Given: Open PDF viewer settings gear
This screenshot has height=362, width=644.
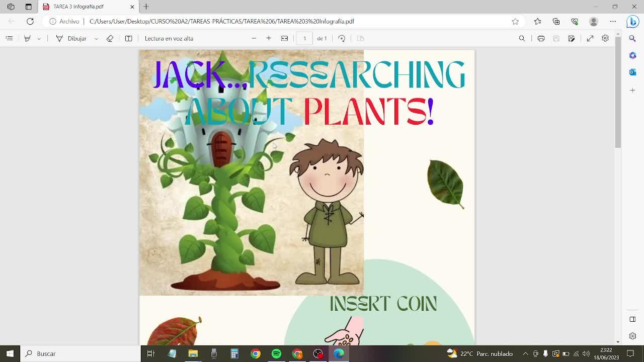Looking at the screenshot, I should click(605, 38).
